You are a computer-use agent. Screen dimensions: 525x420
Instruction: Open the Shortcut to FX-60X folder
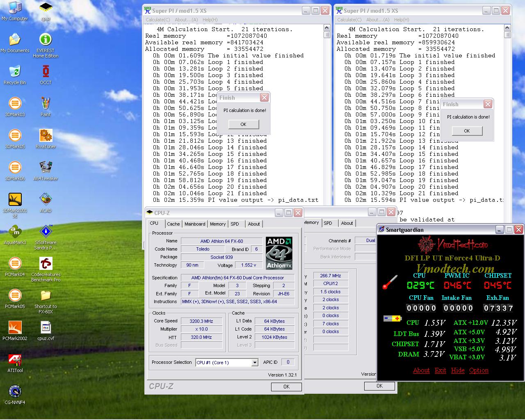46,301
